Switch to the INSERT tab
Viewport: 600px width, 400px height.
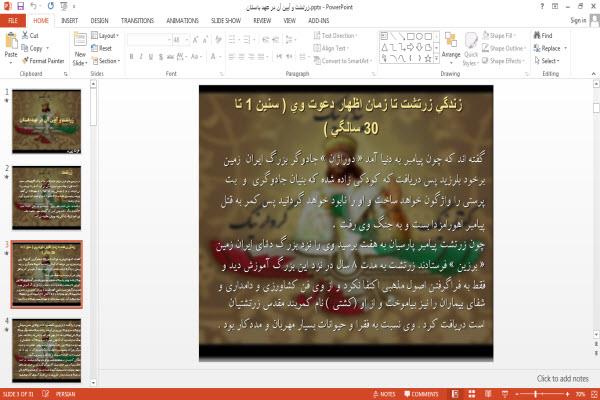pyautogui.click(x=69, y=21)
